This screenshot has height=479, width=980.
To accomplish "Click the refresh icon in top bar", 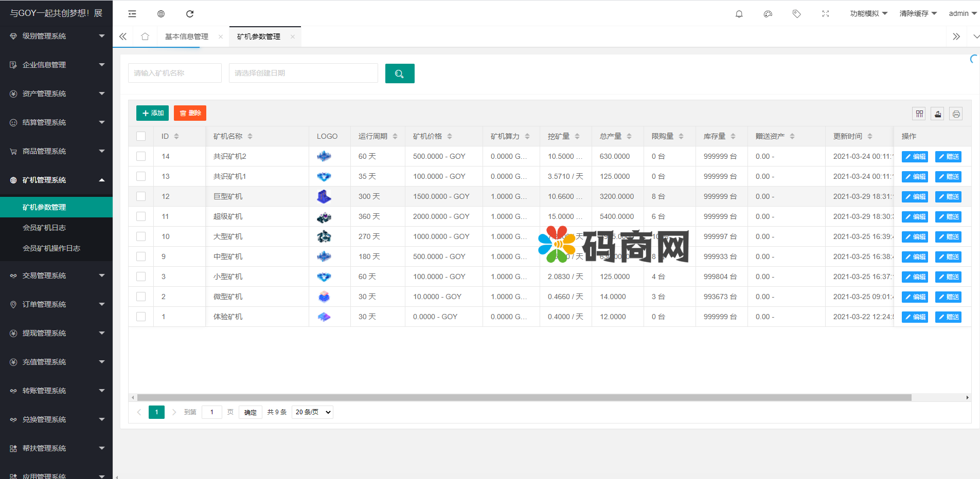I will pos(190,14).
